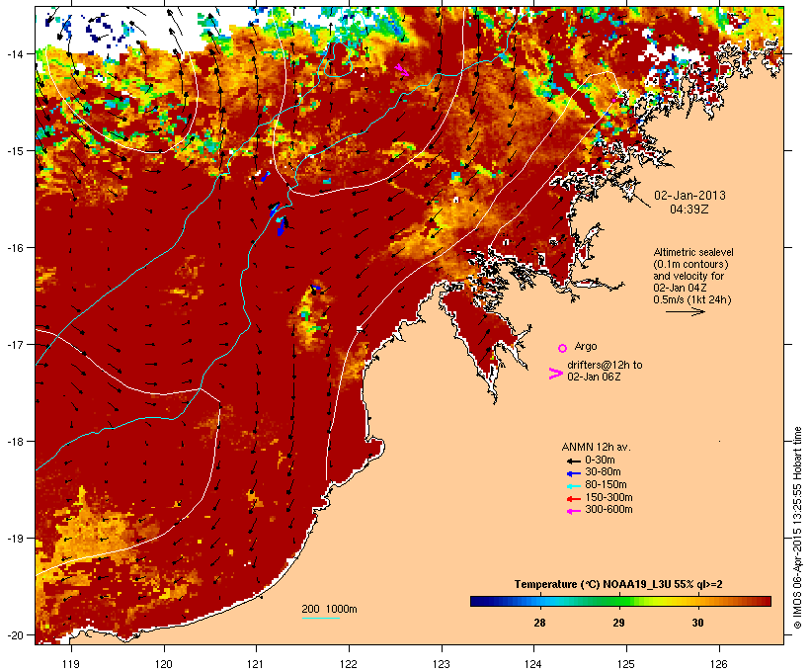810x672 pixels.
Task: Click the longitude label 119
Action: tap(71, 664)
